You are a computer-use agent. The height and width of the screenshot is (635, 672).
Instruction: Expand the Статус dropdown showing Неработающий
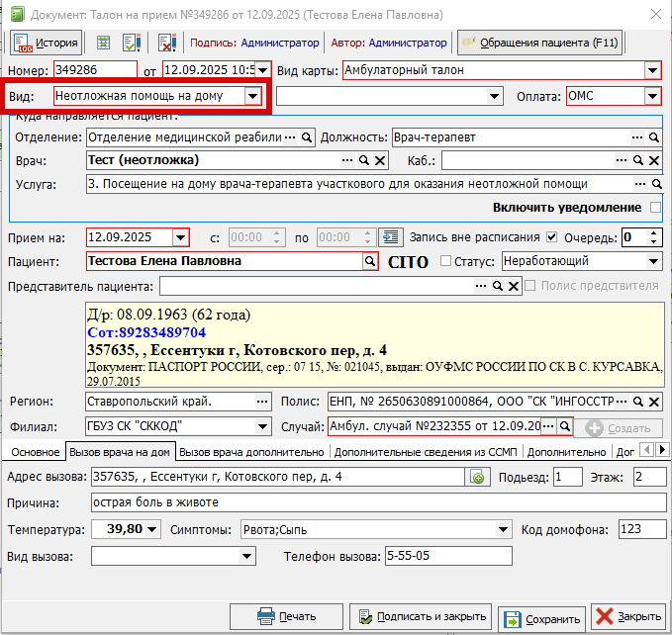tap(653, 261)
